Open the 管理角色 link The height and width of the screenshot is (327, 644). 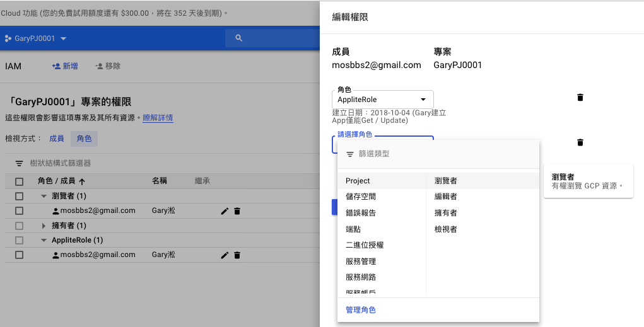(361, 310)
